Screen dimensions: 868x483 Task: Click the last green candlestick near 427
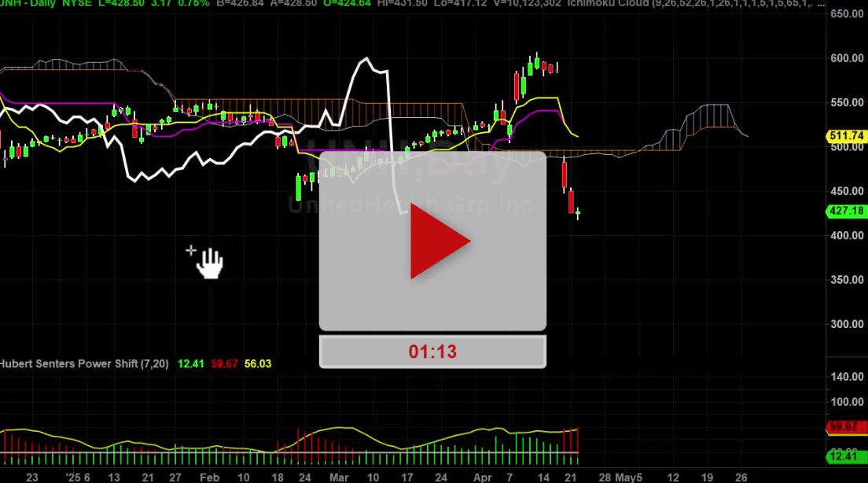click(x=578, y=212)
